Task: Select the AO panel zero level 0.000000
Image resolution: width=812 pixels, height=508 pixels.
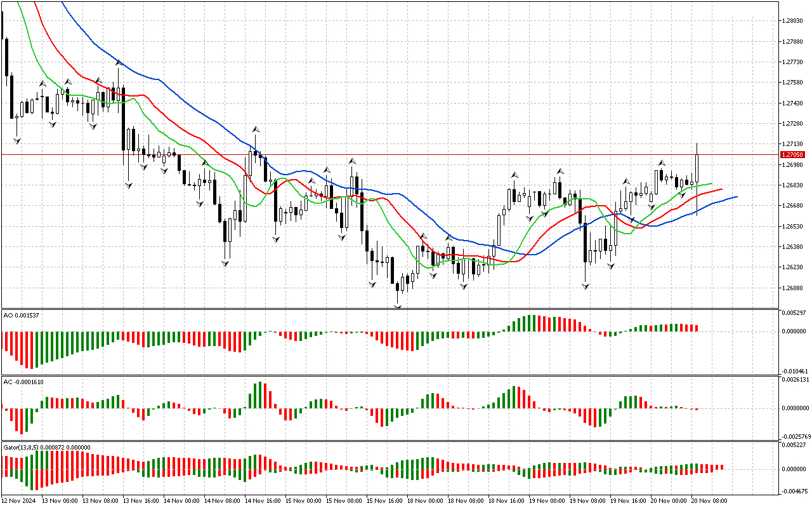Action: (795, 331)
